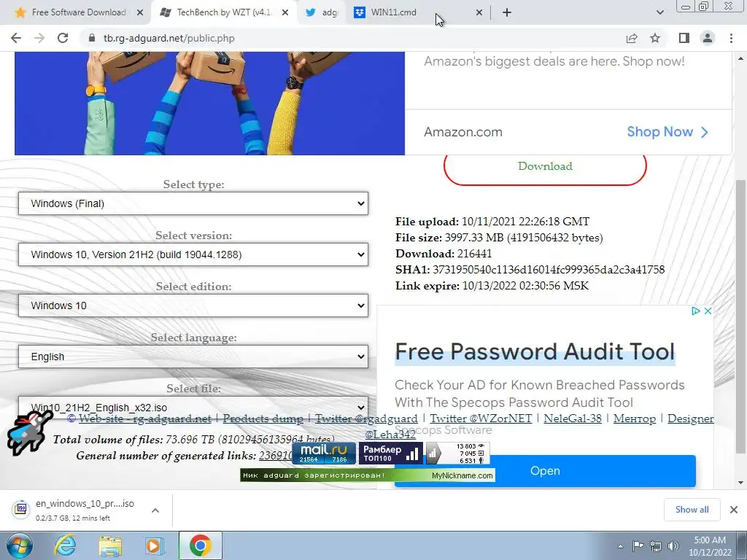The height and width of the screenshot is (560, 747).
Task: Click the Рамблер ТОП100 badge
Action: (390, 453)
